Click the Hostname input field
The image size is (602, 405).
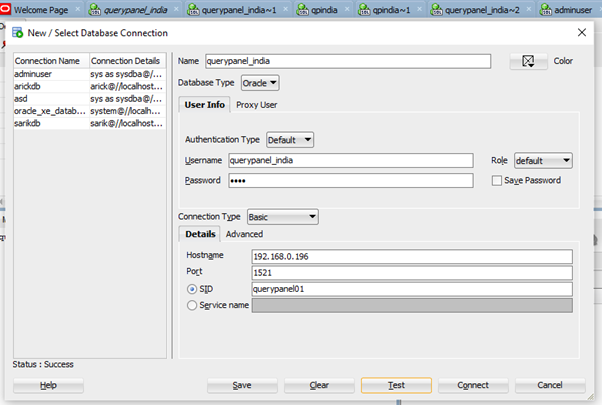412,256
